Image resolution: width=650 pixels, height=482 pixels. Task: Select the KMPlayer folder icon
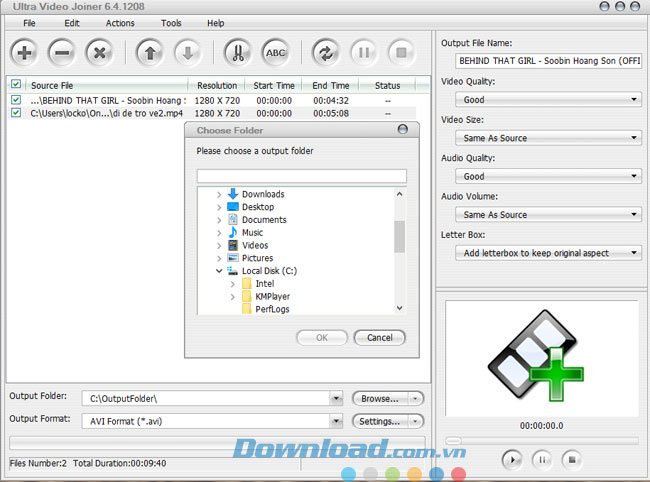tap(247, 296)
